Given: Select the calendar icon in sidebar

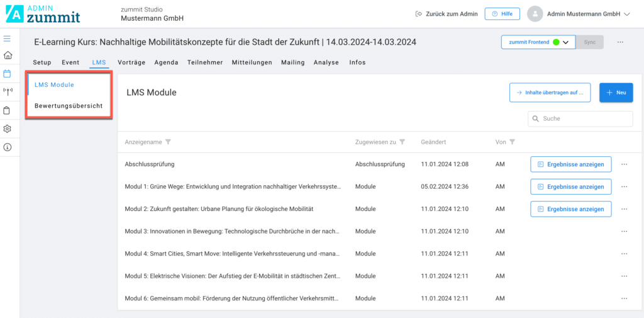Looking at the screenshot, I should (8, 74).
